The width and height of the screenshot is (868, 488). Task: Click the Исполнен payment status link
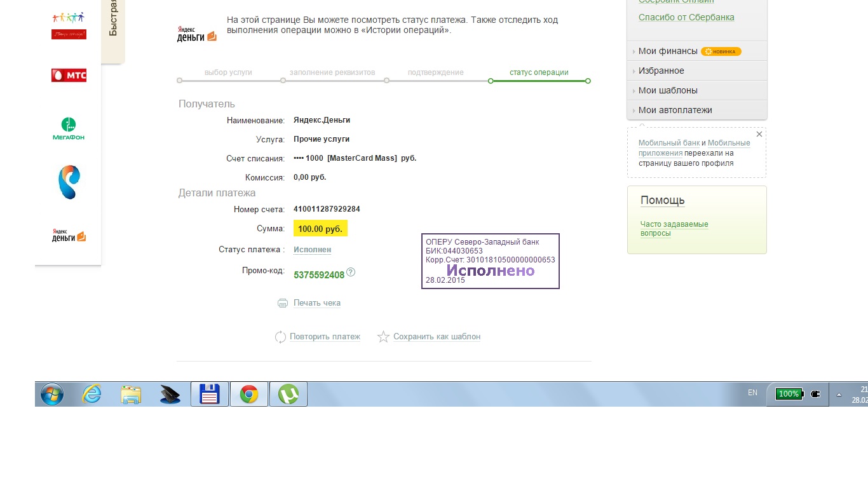point(312,250)
